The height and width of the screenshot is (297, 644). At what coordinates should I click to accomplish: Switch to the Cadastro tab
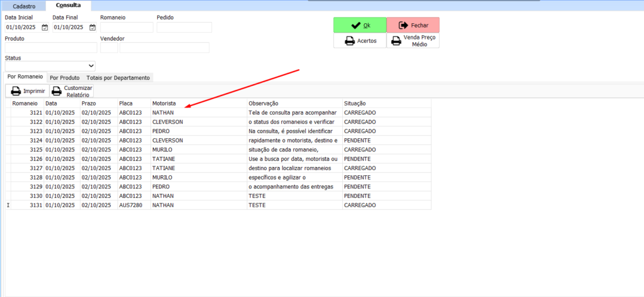pyautogui.click(x=23, y=6)
